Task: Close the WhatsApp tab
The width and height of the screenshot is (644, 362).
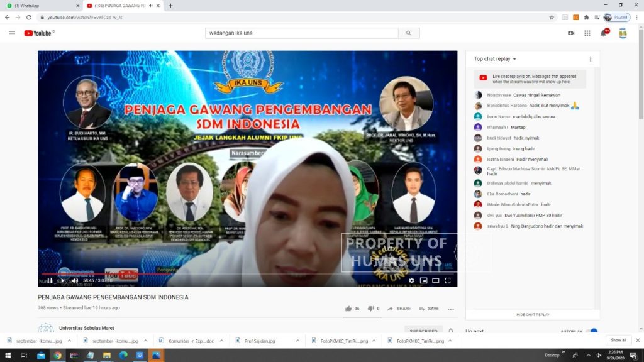Action: [x=77, y=6]
